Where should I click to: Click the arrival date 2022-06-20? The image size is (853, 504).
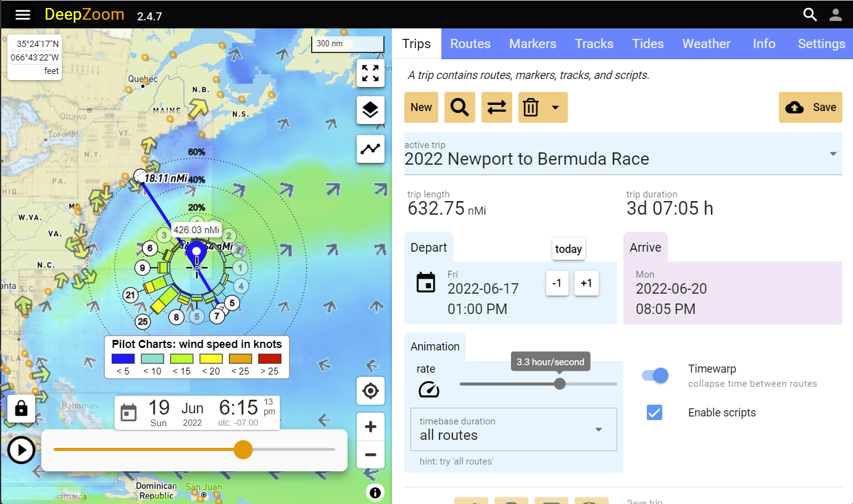672,289
